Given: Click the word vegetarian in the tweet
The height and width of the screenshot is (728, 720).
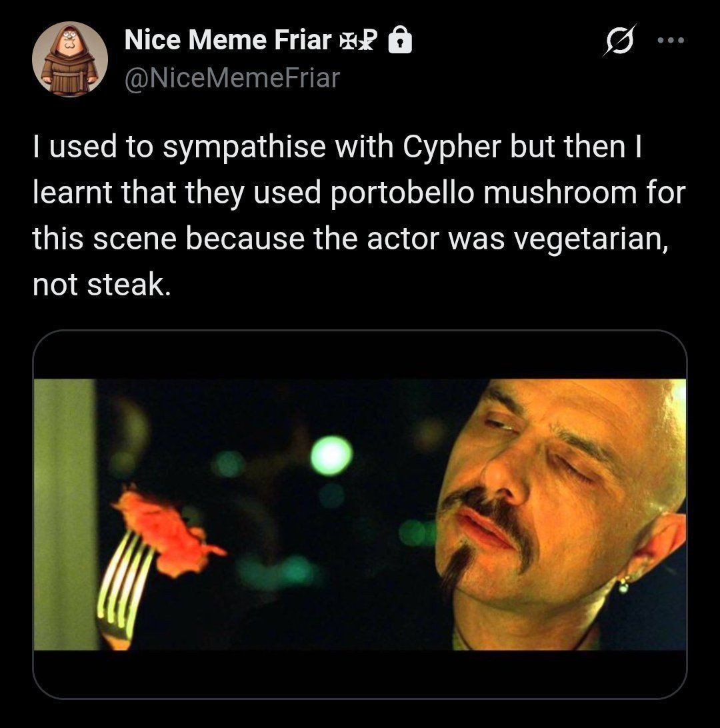Looking at the screenshot, I should click(591, 239).
